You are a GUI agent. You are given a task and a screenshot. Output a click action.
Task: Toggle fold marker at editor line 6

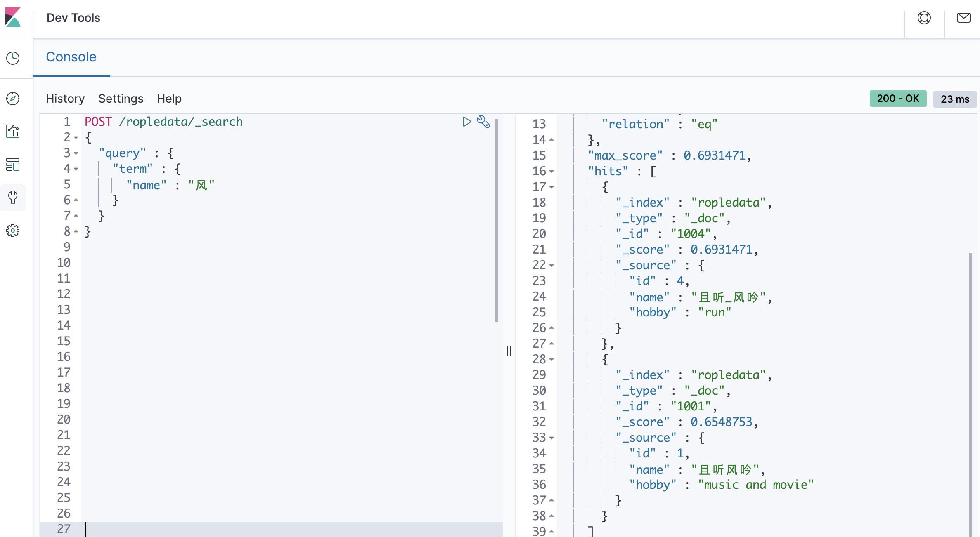[76, 200]
